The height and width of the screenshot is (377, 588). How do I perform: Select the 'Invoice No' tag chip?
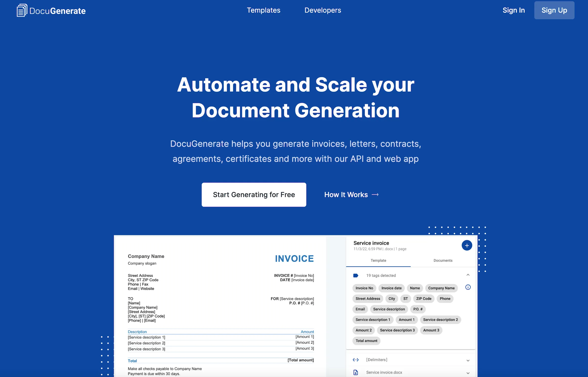(364, 288)
